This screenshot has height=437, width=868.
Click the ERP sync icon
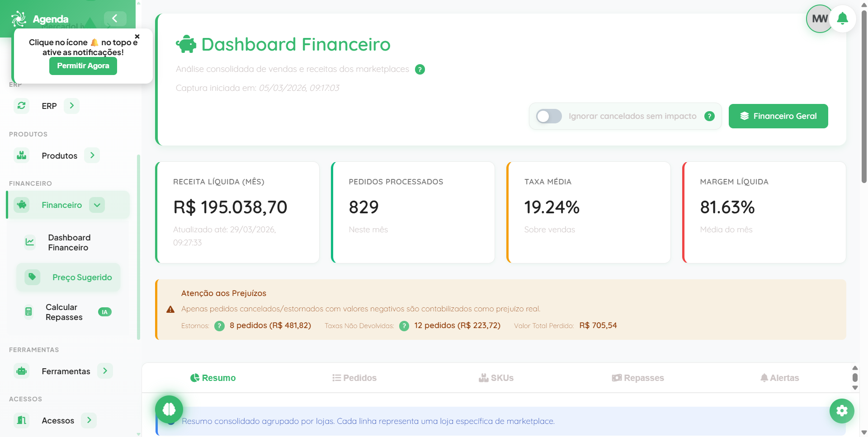[21, 106]
